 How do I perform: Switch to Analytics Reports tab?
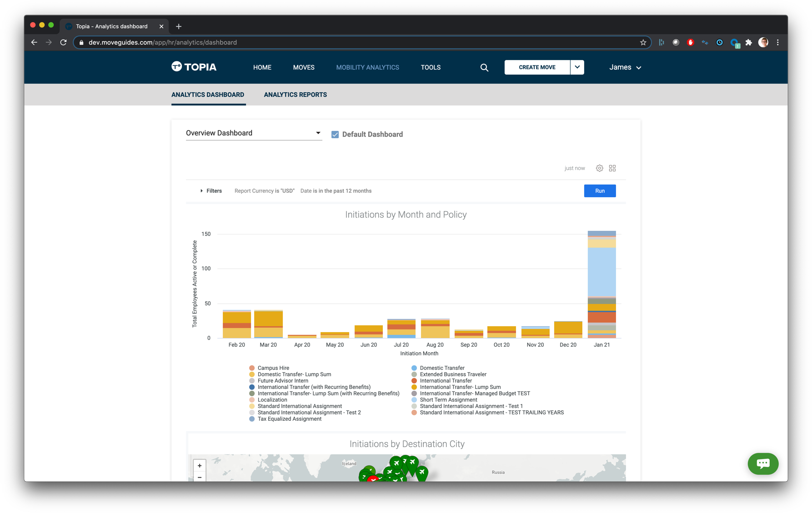coord(296,95)
